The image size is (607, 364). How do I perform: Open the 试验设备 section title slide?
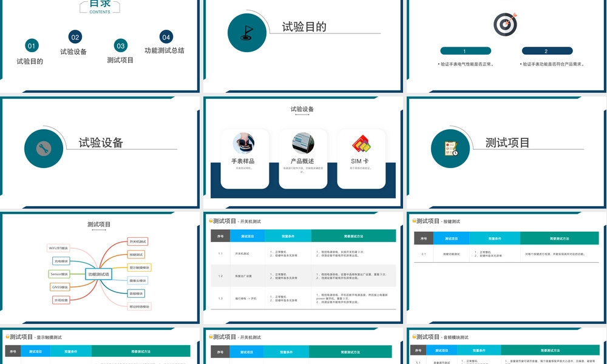(x=100, y=152)
